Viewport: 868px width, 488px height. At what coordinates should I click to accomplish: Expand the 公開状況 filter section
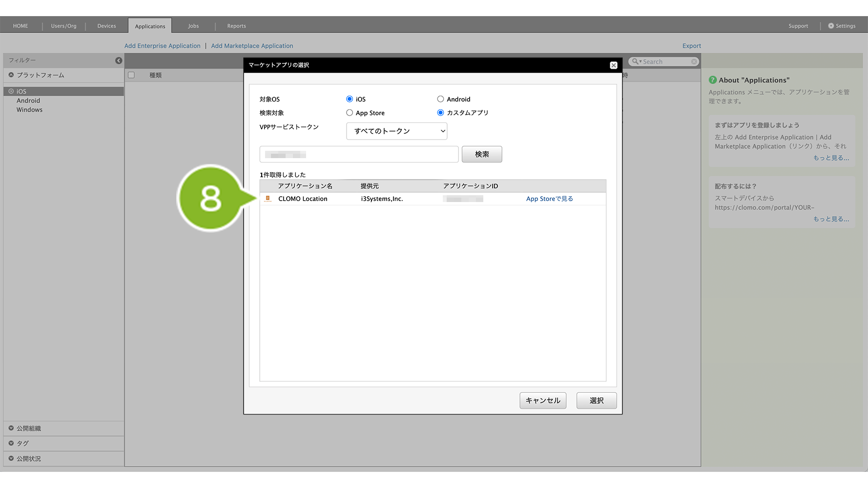pos(11,459)
